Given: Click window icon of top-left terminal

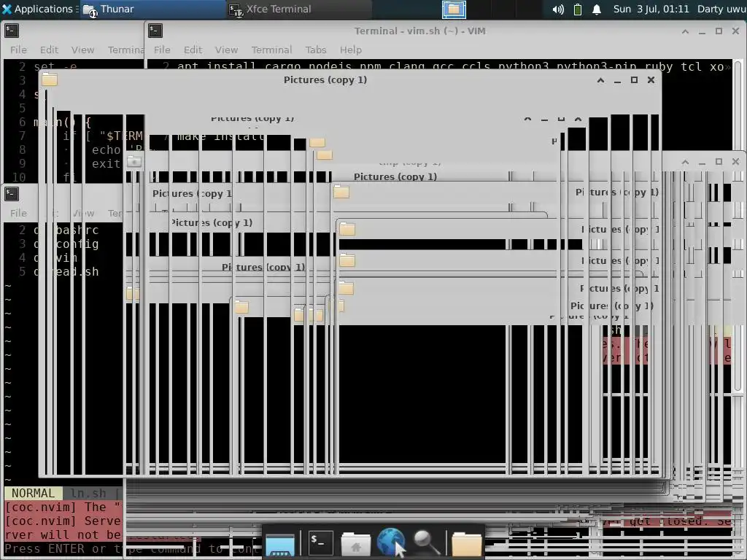Looking at the screenshot, I should 12,31.
